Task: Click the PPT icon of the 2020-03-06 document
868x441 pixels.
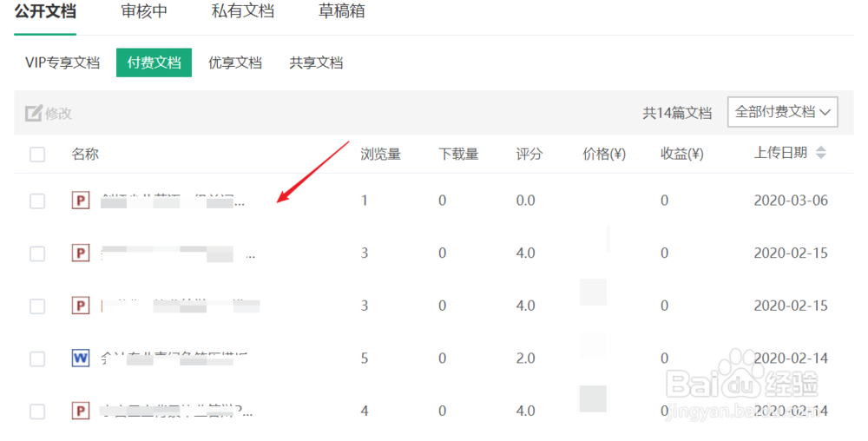Action: (x=81, y=201)
